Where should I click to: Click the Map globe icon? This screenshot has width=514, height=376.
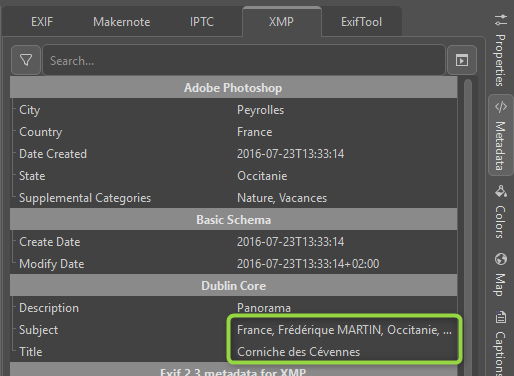tap(501, 259)
